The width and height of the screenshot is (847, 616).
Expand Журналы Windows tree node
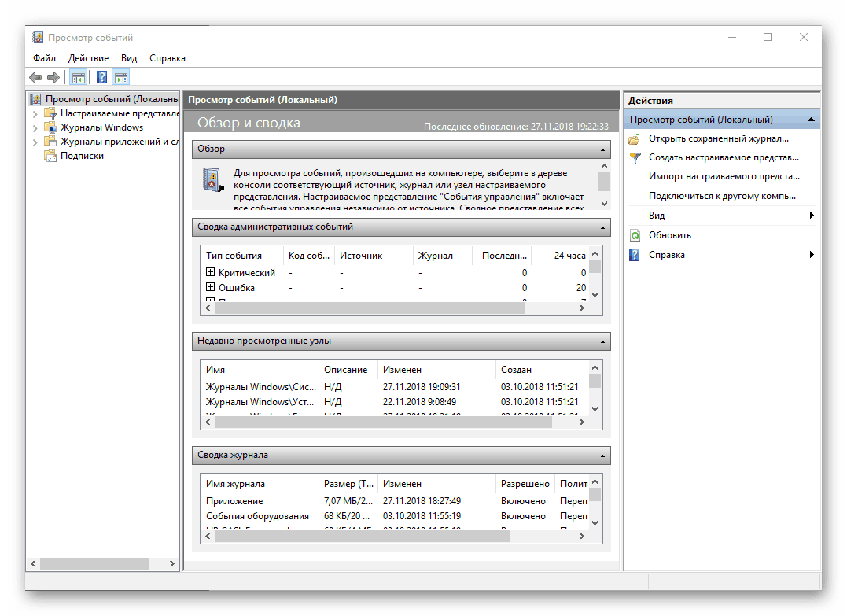[x=35, y=127]
